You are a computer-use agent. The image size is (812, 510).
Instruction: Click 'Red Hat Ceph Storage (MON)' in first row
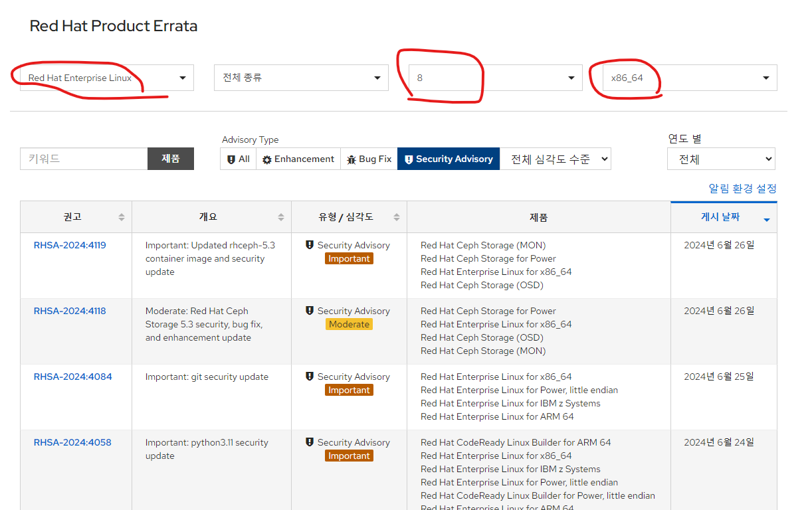coord(483,245)
